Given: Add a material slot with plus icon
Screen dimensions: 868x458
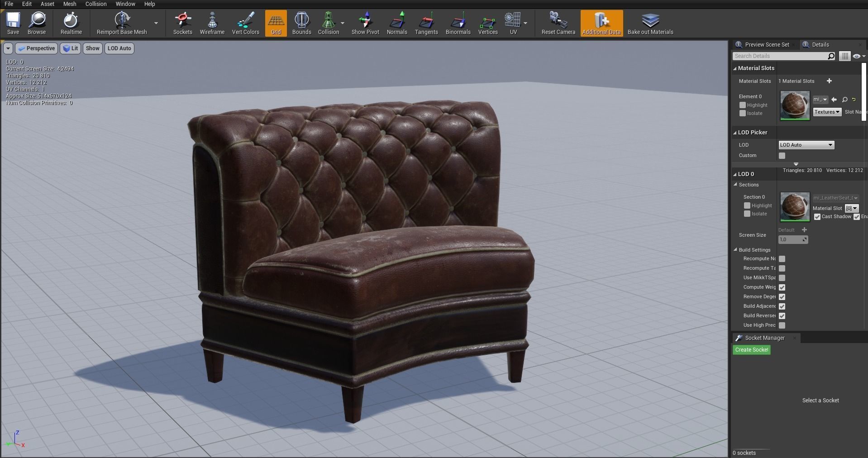Looking at the screenshot, I should click(829, 81).
